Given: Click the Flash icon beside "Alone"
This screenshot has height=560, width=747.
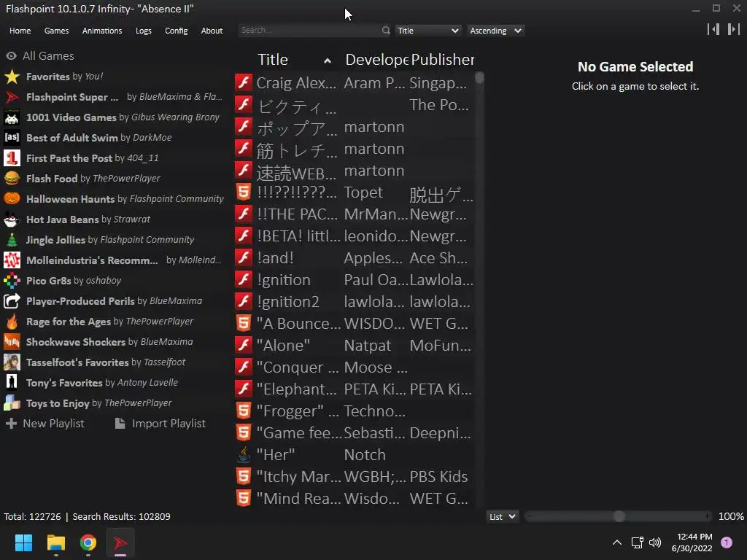Looking at the screenshot, I should tap(244, 345).
